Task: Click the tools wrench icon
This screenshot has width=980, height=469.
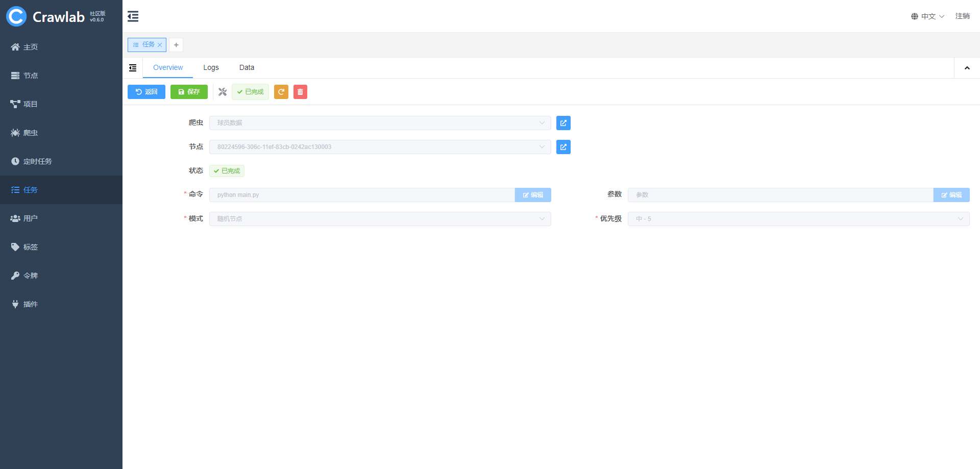Action: tap(223, 92)
